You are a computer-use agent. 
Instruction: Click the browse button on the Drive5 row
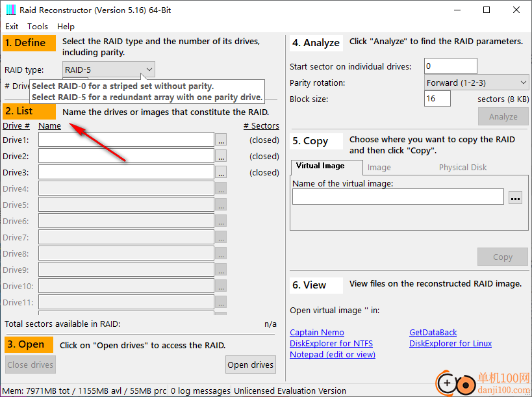221,205
